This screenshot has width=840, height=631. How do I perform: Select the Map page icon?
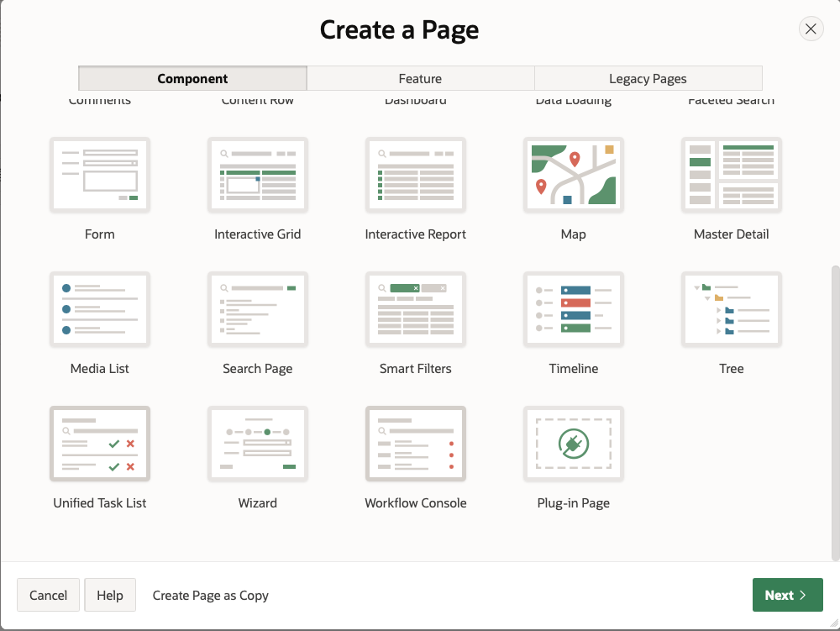[574, 175]
